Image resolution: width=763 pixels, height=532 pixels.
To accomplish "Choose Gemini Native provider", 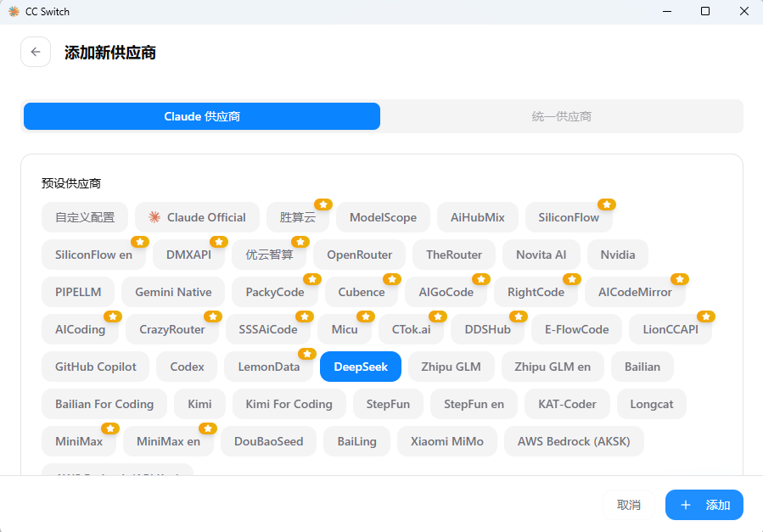I will (173, 292).
